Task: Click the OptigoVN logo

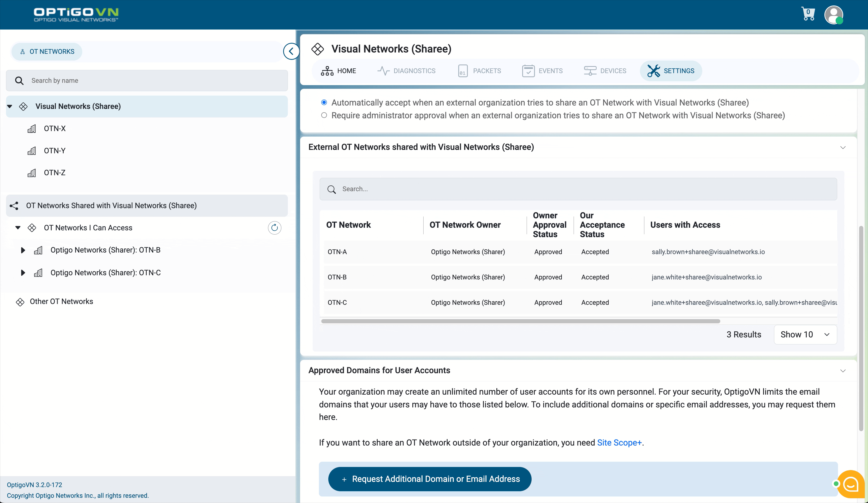Action: point(76,14)
